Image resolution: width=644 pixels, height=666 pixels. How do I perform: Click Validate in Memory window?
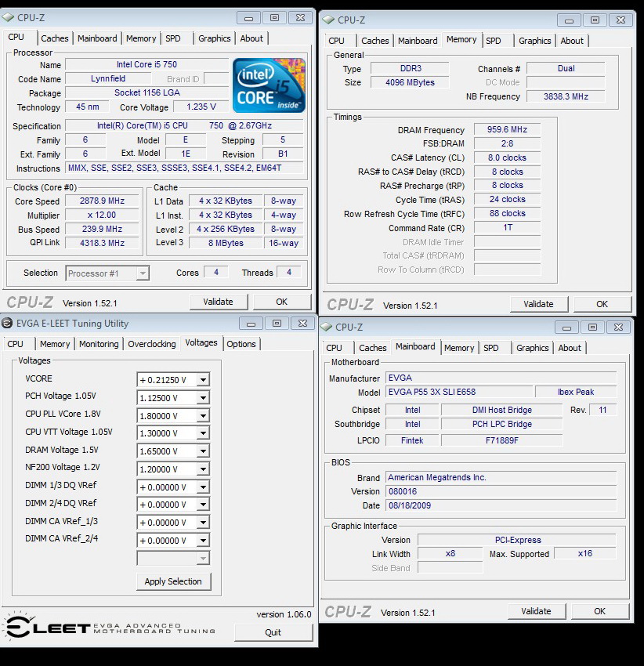[539, 304]
